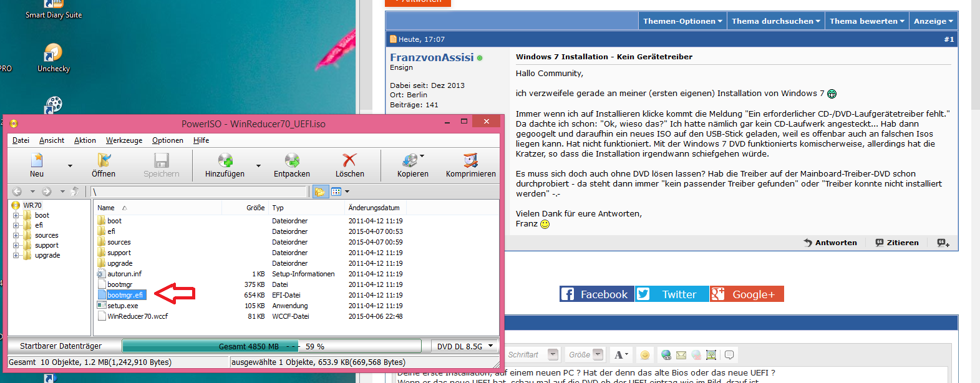Click the up one folder icon
Screen dimensions: 980x383
pyautogui.click(x=75, y=192)
